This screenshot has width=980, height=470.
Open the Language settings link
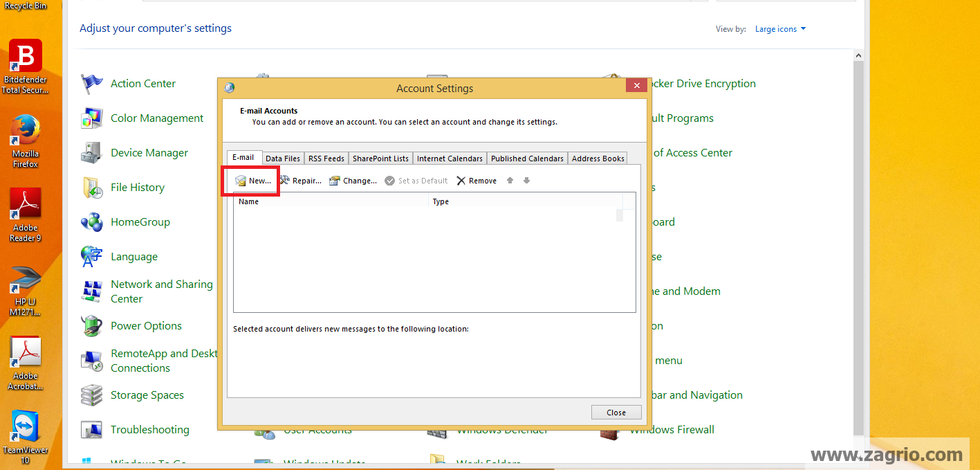(x=134, y=257)
